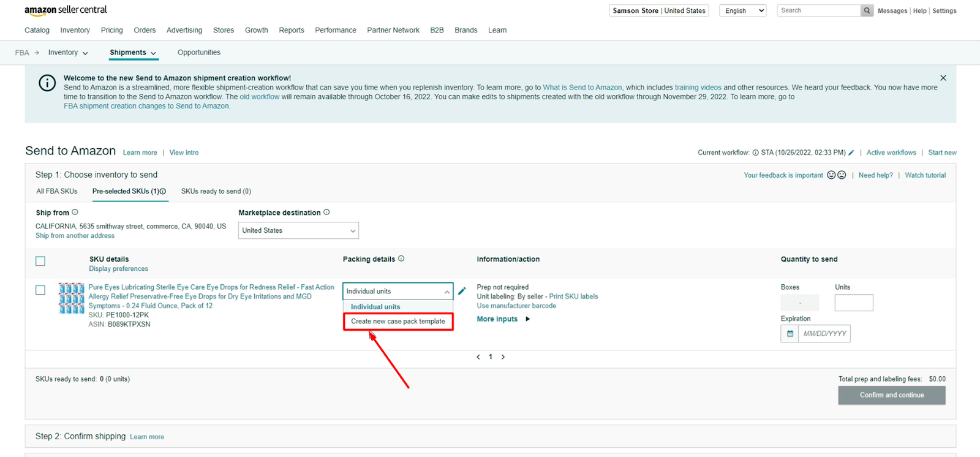This screenshot has height=457, width=980.
Task: Open the Performance menu
Action: [x=336, y=30]
